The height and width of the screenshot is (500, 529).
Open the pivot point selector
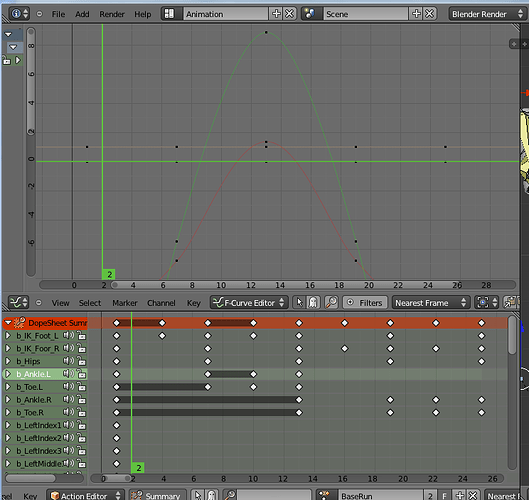[486, 303]
